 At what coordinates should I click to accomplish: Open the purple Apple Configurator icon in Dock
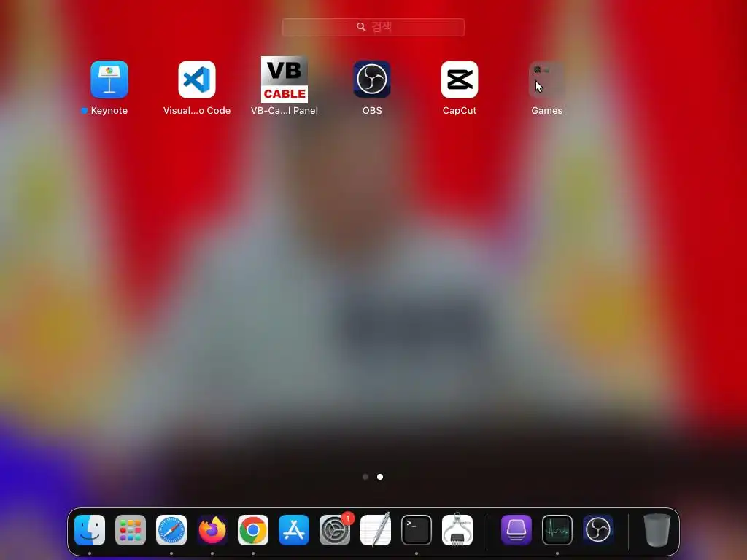[516, 530]
